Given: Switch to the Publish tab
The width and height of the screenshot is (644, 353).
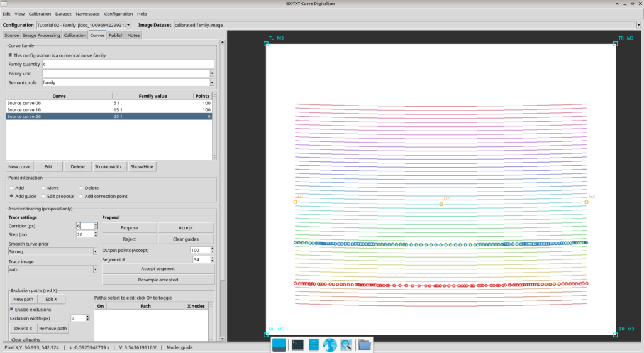Looking at the screenshot, I should (116, 35).
